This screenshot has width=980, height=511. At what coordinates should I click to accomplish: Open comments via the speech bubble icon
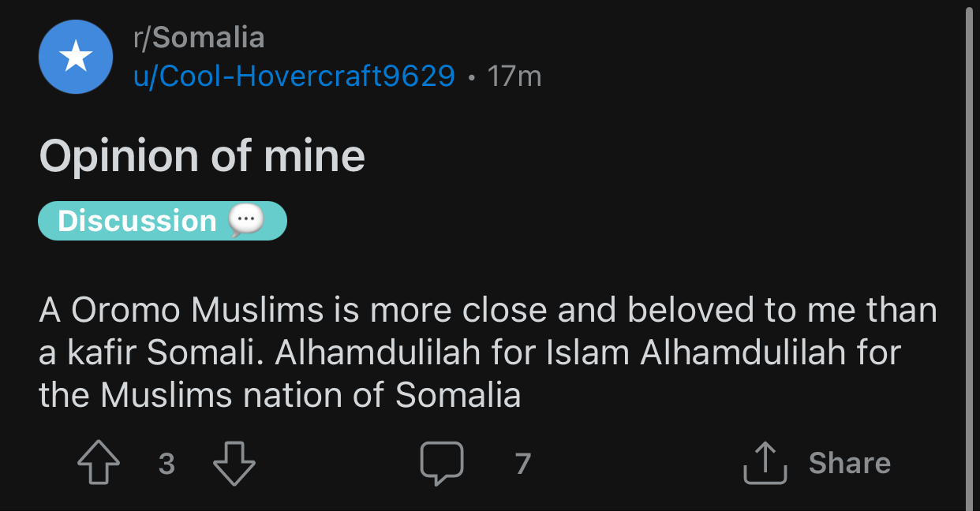point(441,463)
